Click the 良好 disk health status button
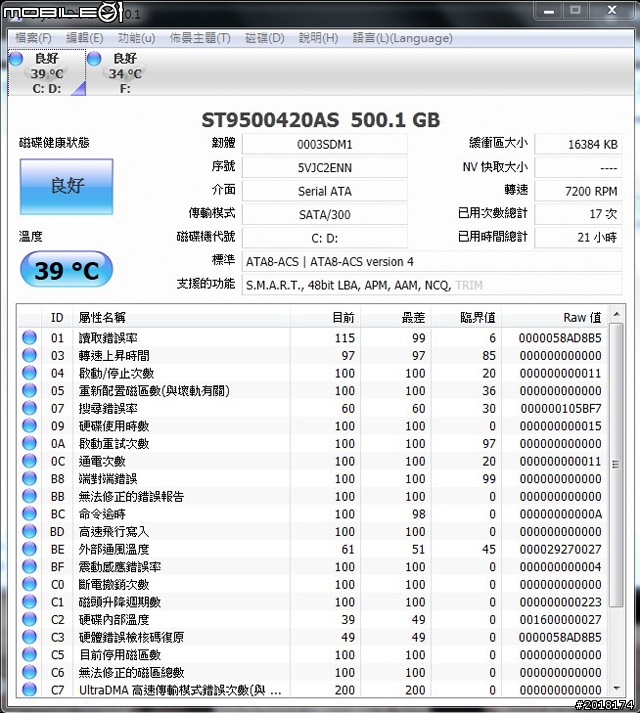 click(66, 186)
